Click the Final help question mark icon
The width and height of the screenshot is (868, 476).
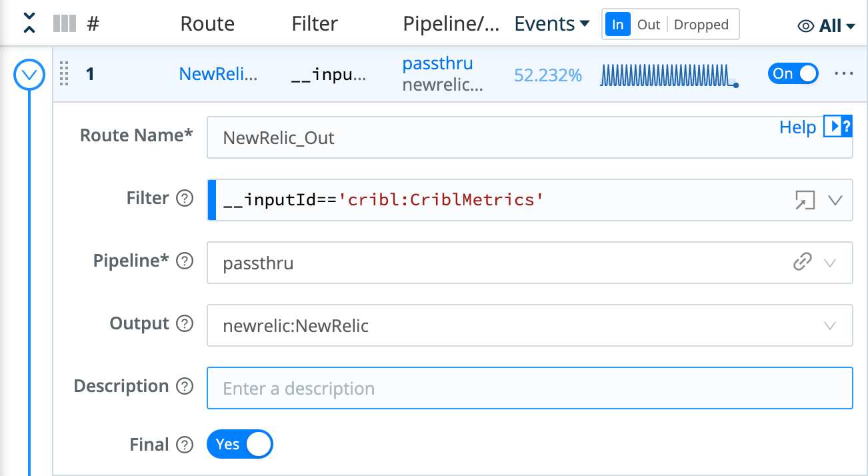(185, 445)
